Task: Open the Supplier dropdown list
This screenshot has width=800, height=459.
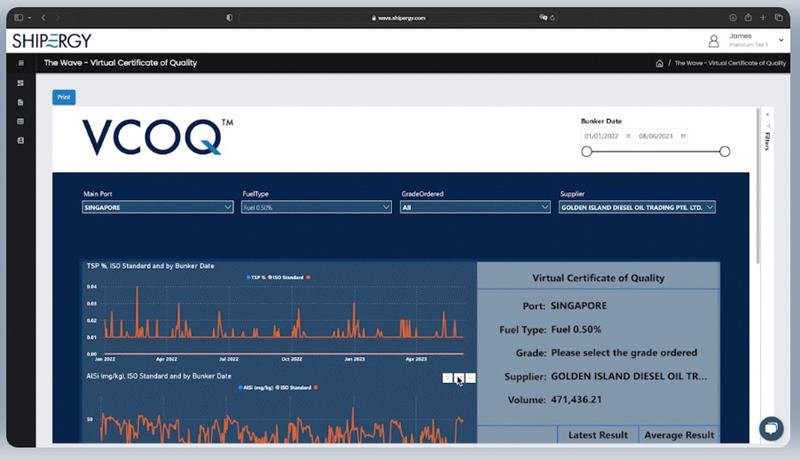Action: pos(637,207)
